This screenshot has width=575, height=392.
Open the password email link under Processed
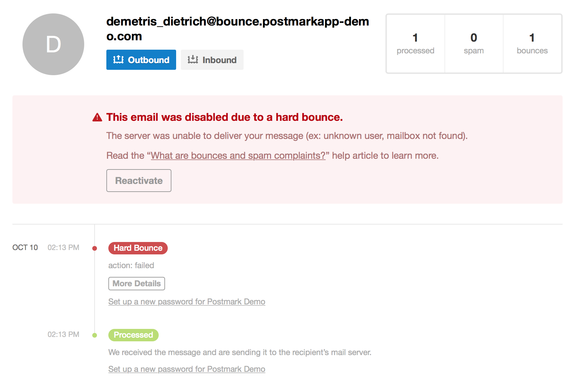click(187, 369)
